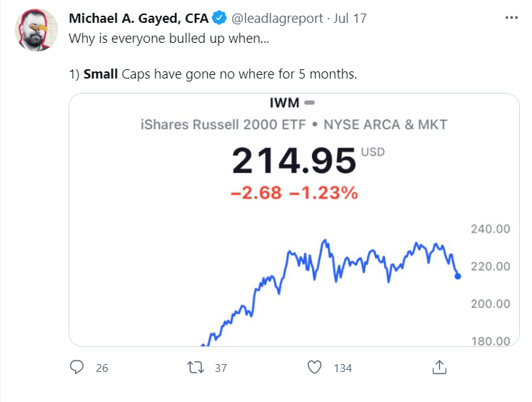The width and height of the screenshot is (532, 402).
Task: Click the 134 likes count
Action: coord(343,368)
